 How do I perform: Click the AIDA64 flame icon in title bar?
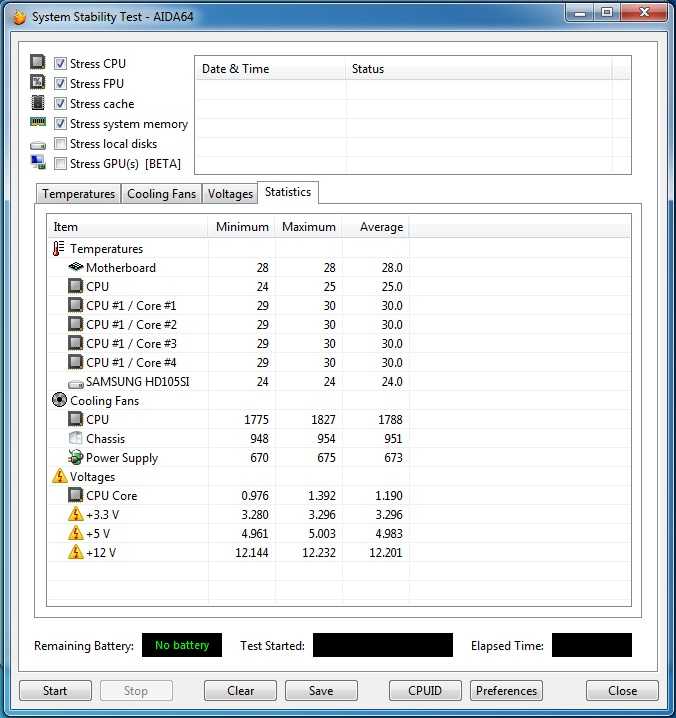(19, 17)
